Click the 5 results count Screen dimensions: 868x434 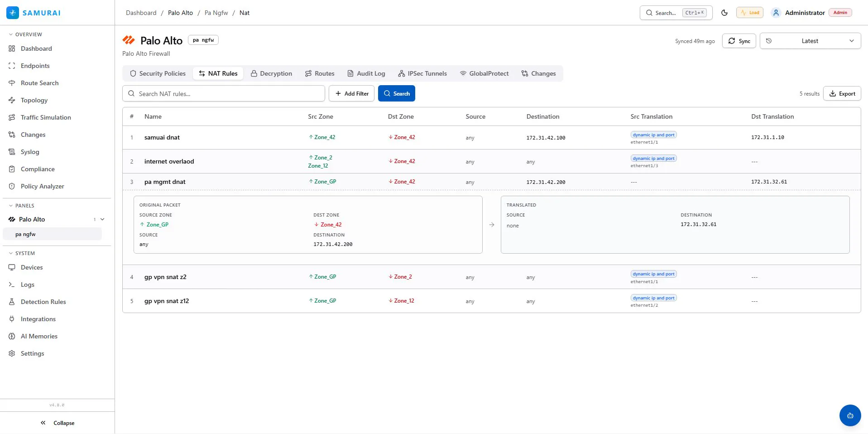coord(810,94)
